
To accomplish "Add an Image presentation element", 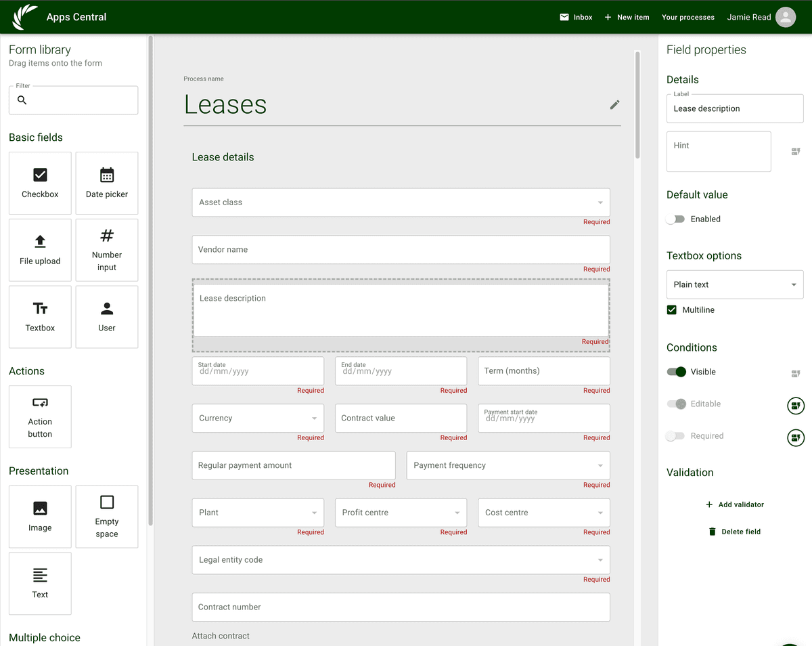I will pyautogui.click(x=39, y=516).
